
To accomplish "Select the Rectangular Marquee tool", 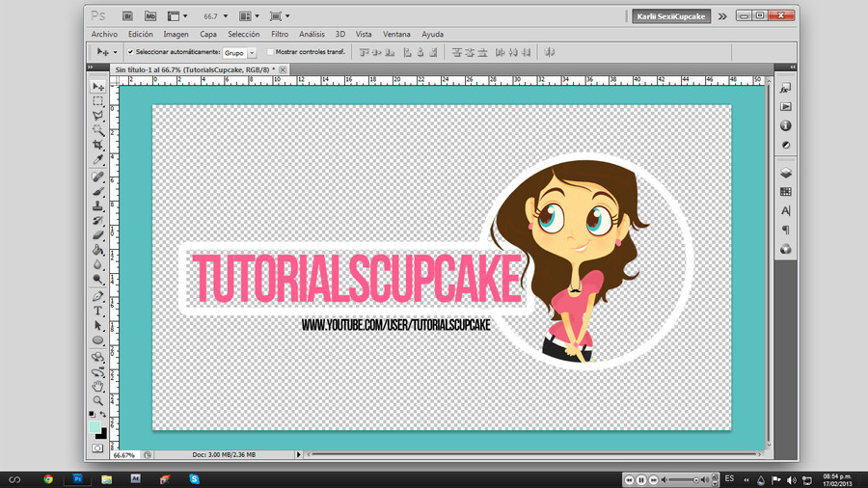I will point(98,101).
